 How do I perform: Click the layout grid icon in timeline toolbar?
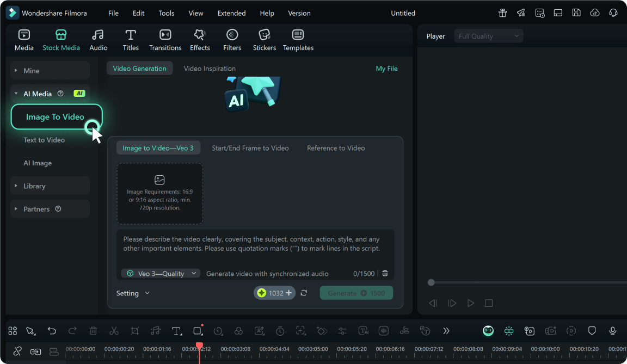tap(13, 331)
